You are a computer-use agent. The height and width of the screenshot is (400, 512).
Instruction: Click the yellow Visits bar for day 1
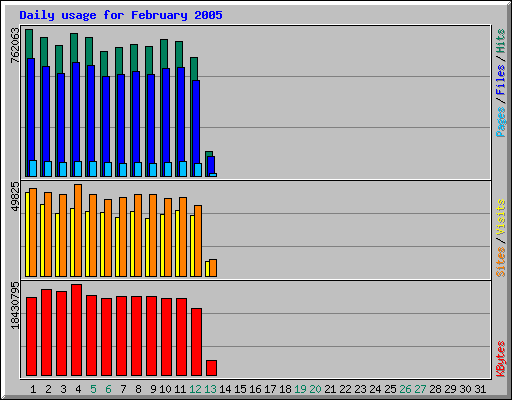point(27,234)
